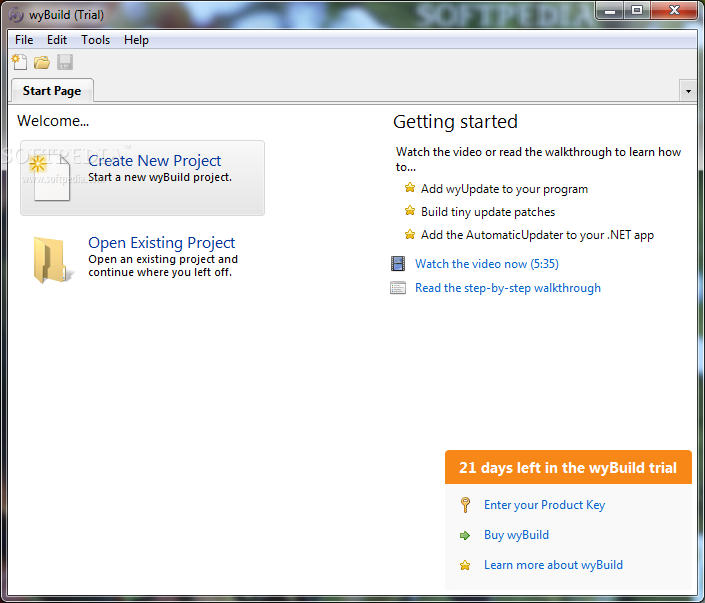Click the new document icon beside Create New Project
The height and width of the screenshot is (603, 705).
tap(50, 177)
